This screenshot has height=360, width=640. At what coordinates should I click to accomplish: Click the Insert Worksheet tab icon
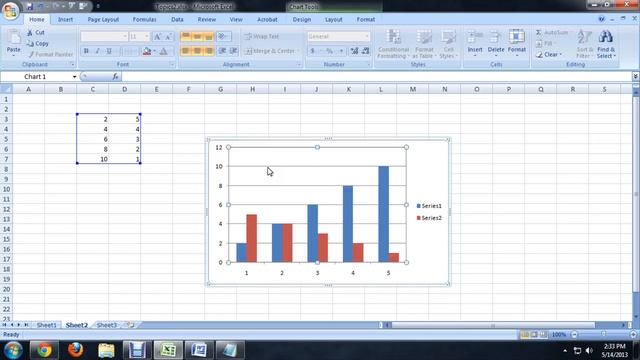(x=129, y=325)
